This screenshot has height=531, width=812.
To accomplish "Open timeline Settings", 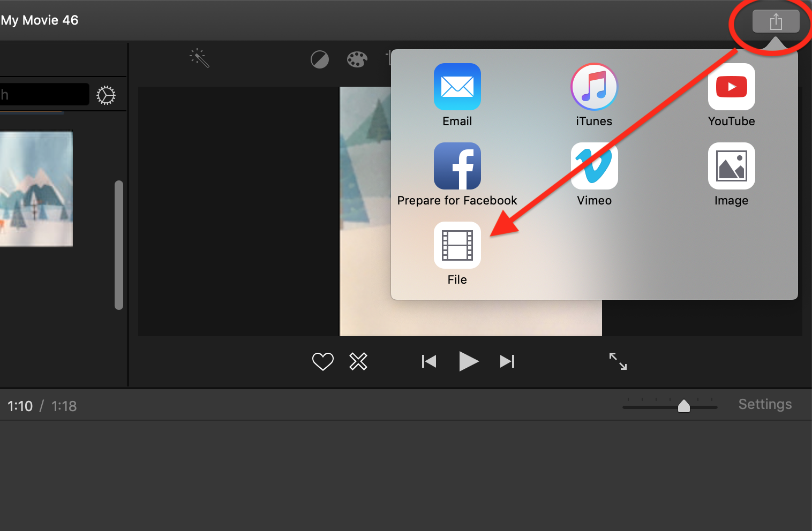I will (x=765, y=405).
